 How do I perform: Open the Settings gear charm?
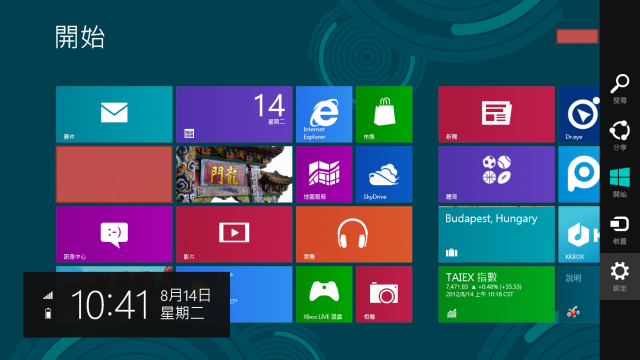coord(620,276)
